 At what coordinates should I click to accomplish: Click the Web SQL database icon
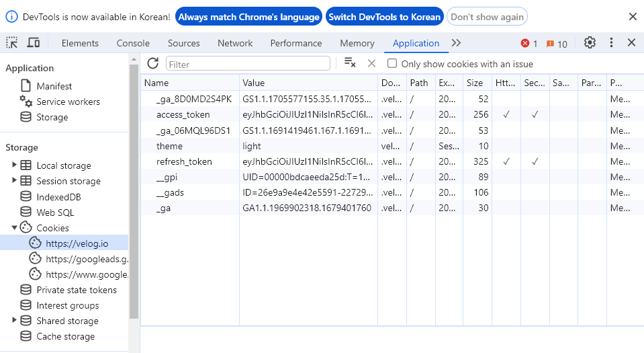[x=26, y=212]
